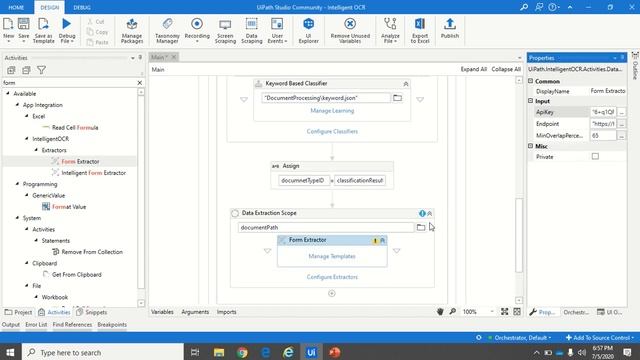This screenshot has height=360, width=640.
Task: Click Manage Learning link
Action: coord(332,111)
